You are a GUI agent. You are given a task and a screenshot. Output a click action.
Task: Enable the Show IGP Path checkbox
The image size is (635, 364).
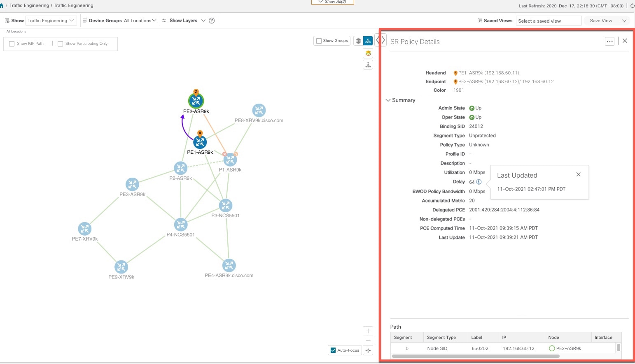(x=12, y=44)
